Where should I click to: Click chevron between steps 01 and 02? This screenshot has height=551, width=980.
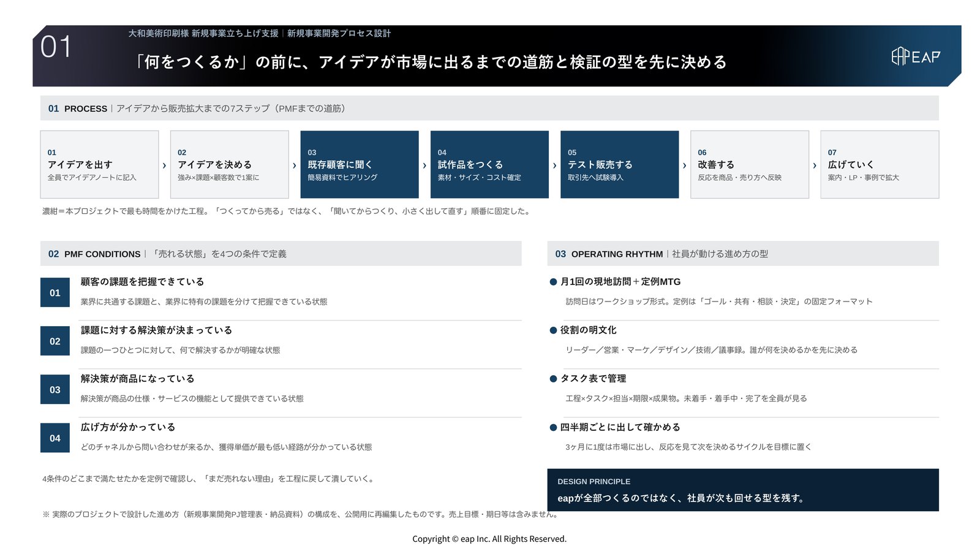tap(164, 165)
